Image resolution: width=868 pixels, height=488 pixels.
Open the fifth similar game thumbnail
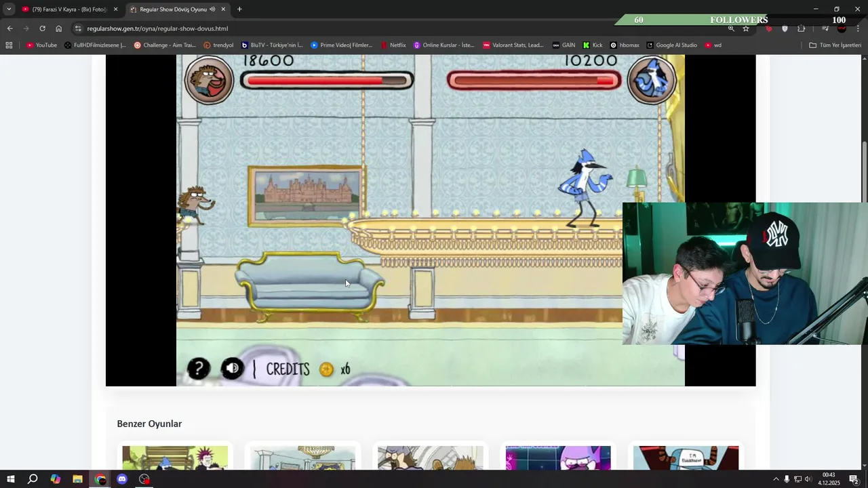pyautogui.click(x=686, y=457)
